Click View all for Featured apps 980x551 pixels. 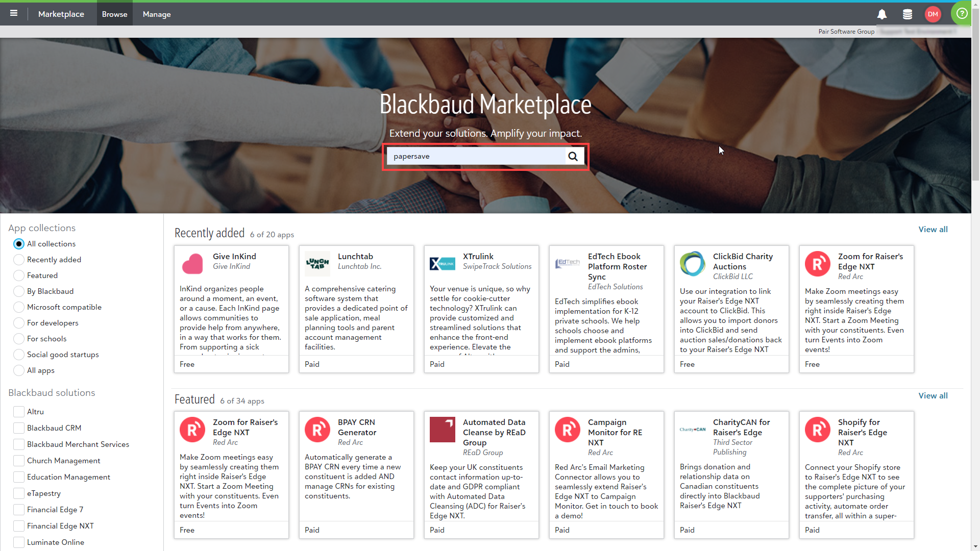933,396
